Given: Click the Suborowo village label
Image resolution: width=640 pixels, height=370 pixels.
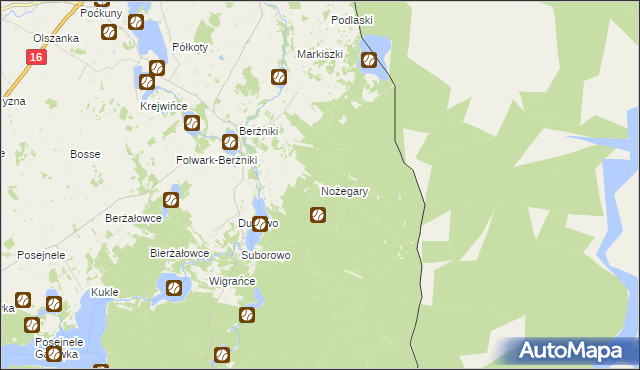Looking at the screenshot, I should pos(266,255).
